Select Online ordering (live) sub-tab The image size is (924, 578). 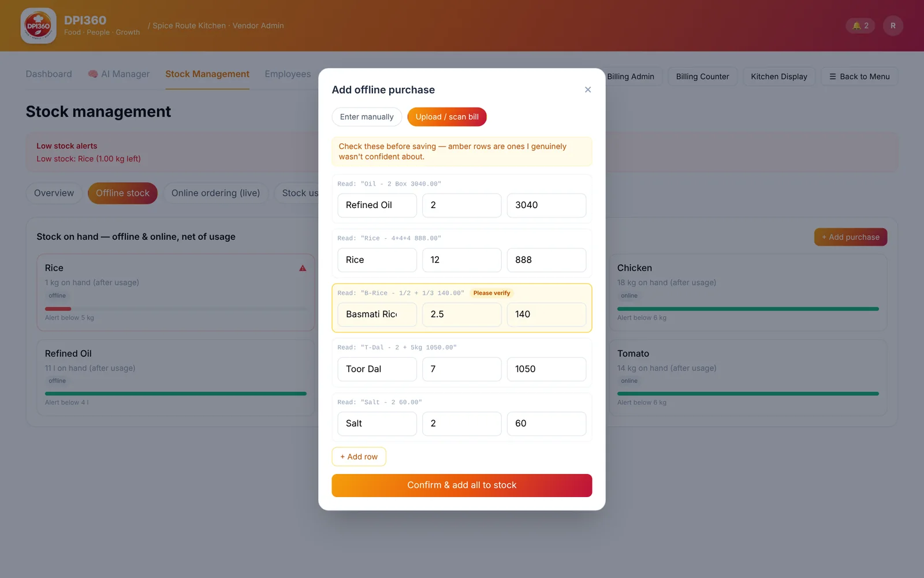coord(215,193)
